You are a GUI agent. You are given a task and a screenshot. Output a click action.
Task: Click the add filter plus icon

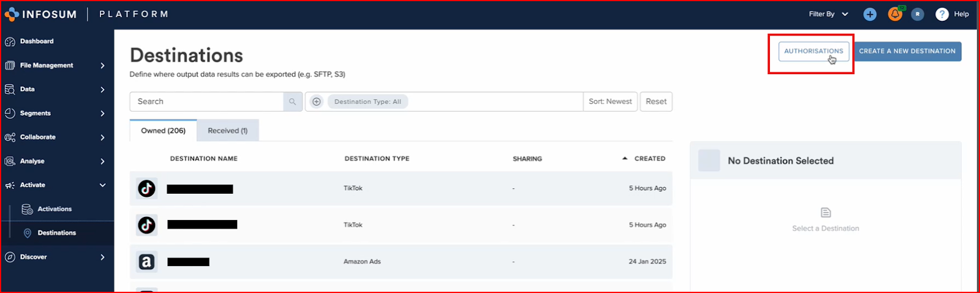coord(316,102)
